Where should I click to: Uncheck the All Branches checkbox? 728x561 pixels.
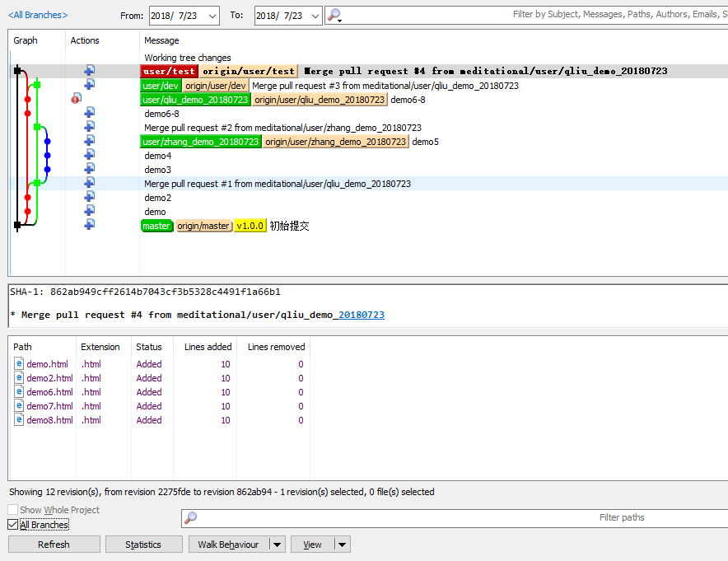click(x=12, y=524)
